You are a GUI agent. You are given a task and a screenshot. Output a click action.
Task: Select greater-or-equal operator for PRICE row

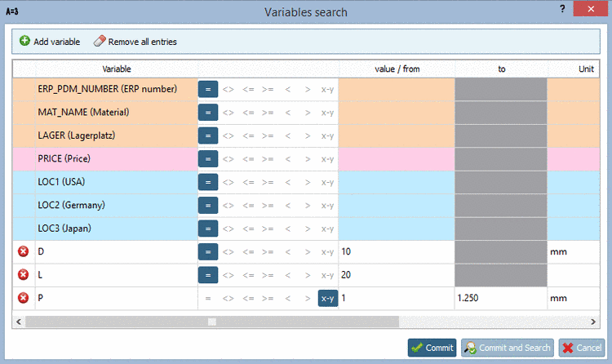pos(268,159)
